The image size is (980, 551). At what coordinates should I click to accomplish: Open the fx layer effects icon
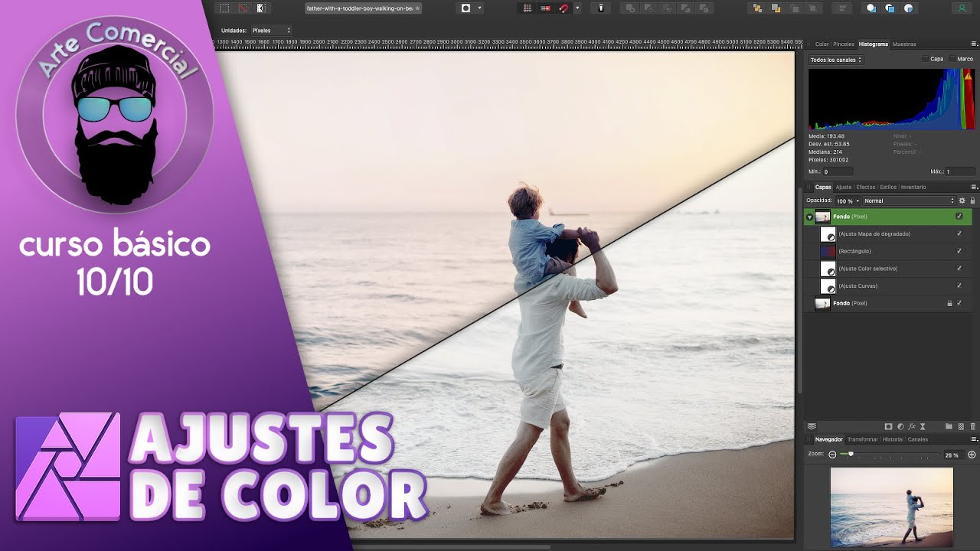click(911, 426)
